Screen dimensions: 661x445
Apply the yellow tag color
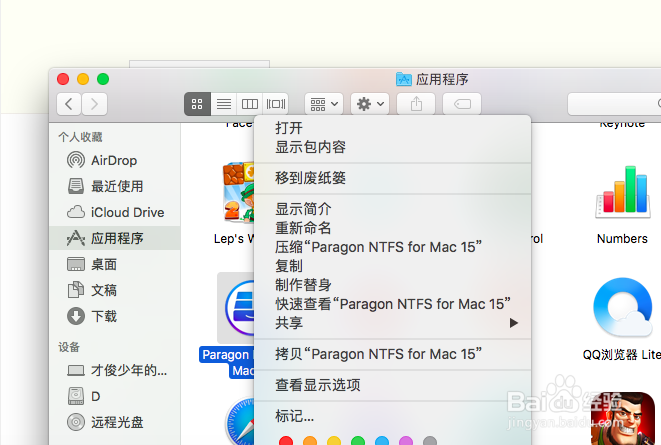(x=334, y=441)
